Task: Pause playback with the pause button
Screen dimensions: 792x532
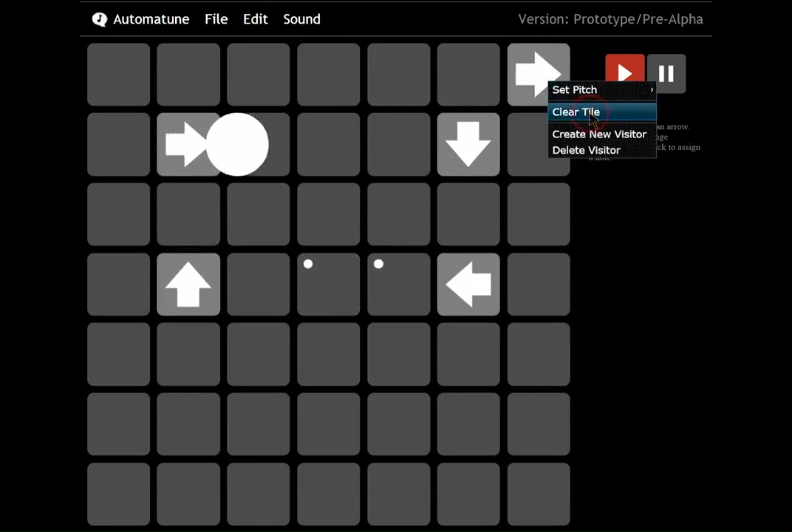Action: (x=666, y=74)
